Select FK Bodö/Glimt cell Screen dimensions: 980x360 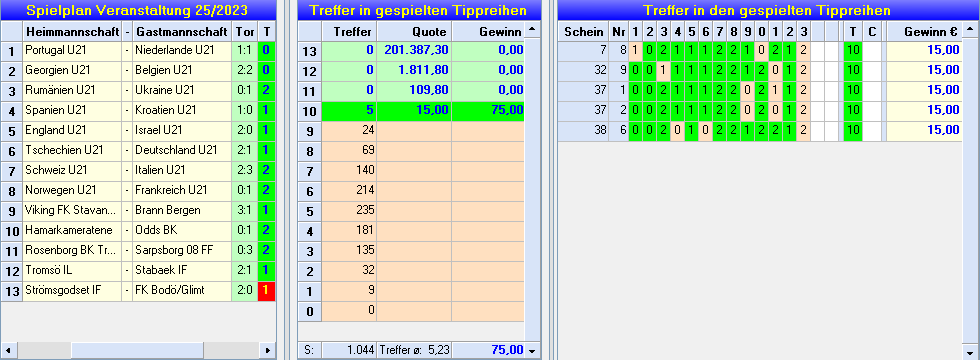pos(182,291)
